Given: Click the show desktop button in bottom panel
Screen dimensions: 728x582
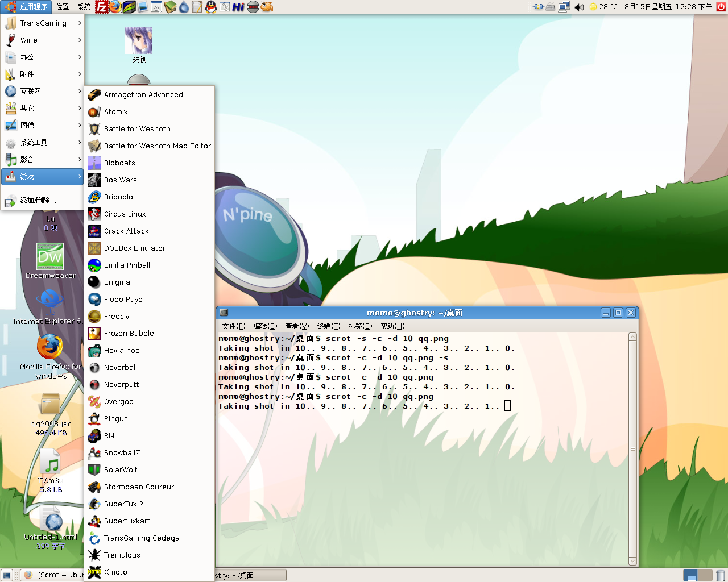Looking at the screenshot, I should pyautogui.click(x=7, y=575).
